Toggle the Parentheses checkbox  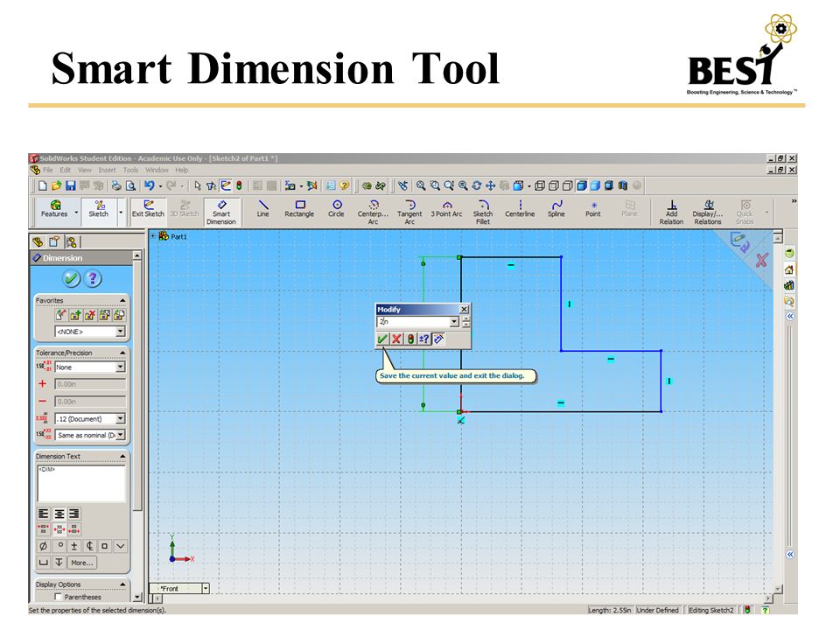tap(59, 597)
